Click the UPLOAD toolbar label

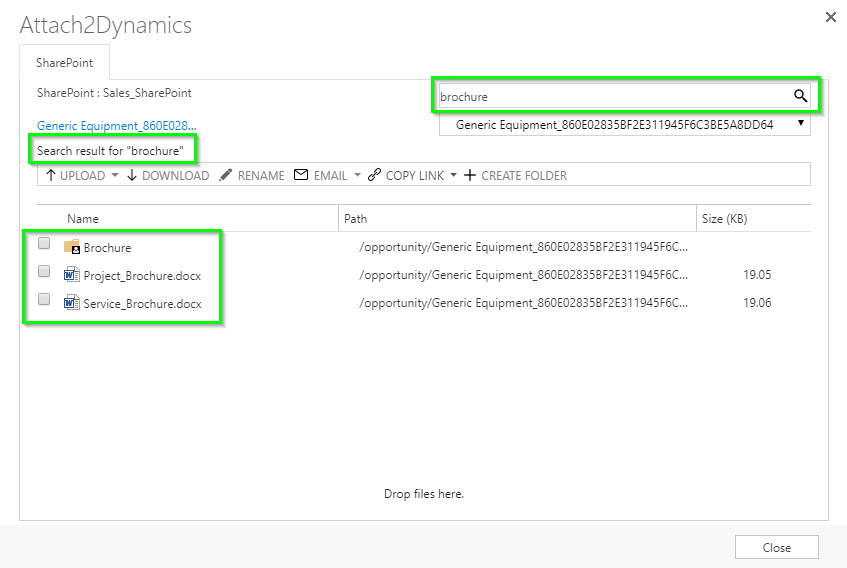point(83,175)
